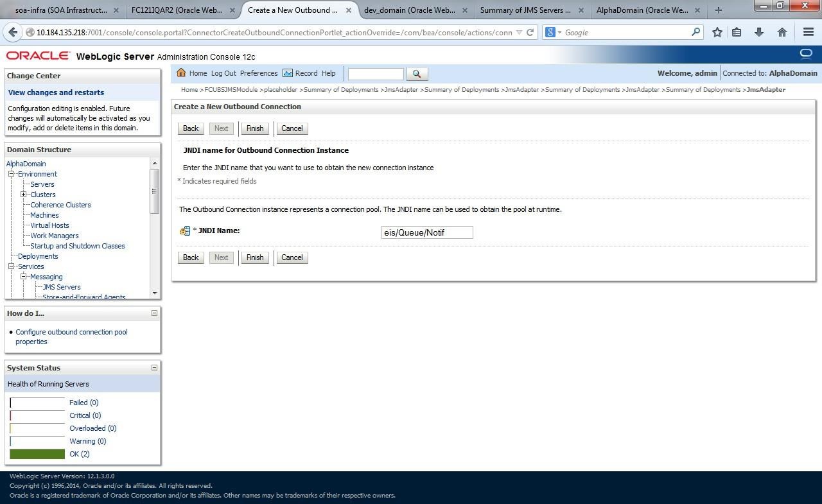Image resolution: width=822 pixels, height=504 pixels.
Task: Switch to Summary of JMS Servers tab
Action: pyautogui.click(x=525, y=10)
